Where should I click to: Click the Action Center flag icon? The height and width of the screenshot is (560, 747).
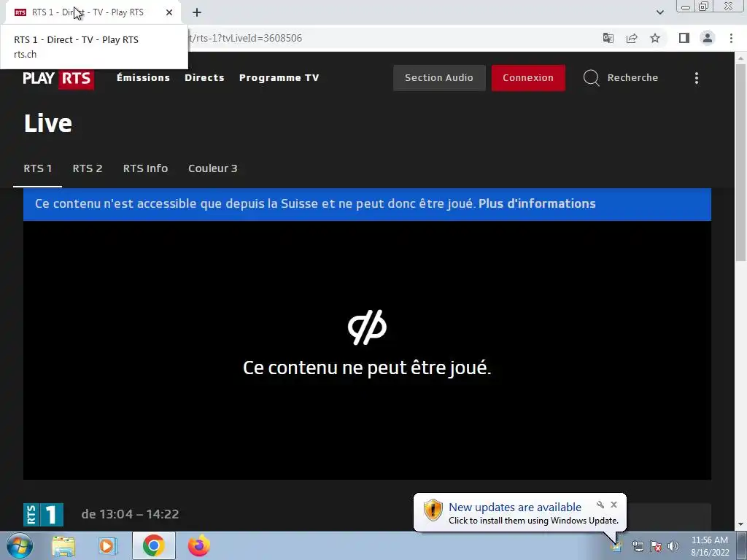coord(656,546)
